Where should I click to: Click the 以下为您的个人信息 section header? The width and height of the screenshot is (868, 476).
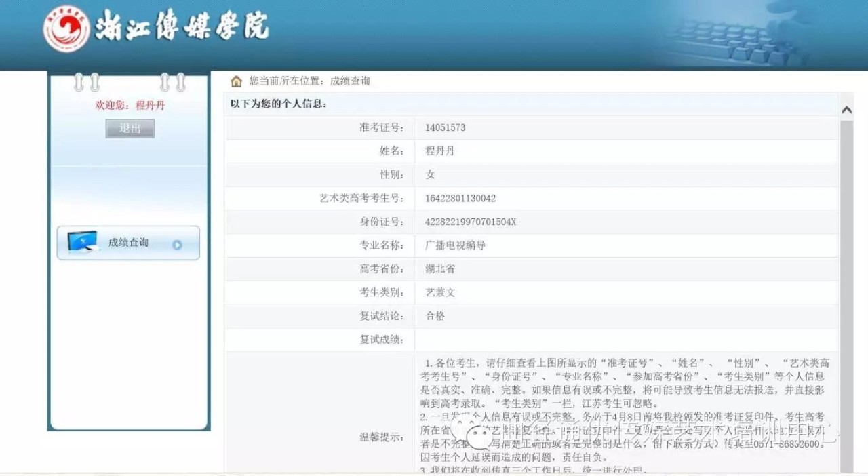(x=279, y=104)
